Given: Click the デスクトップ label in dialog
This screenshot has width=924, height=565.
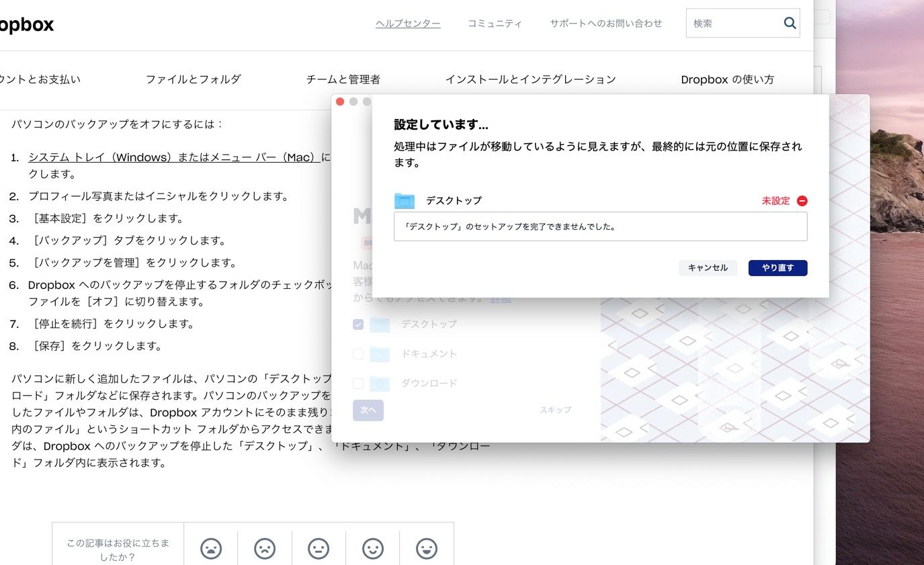Looking at the screenshot, I should pos(454,201).
